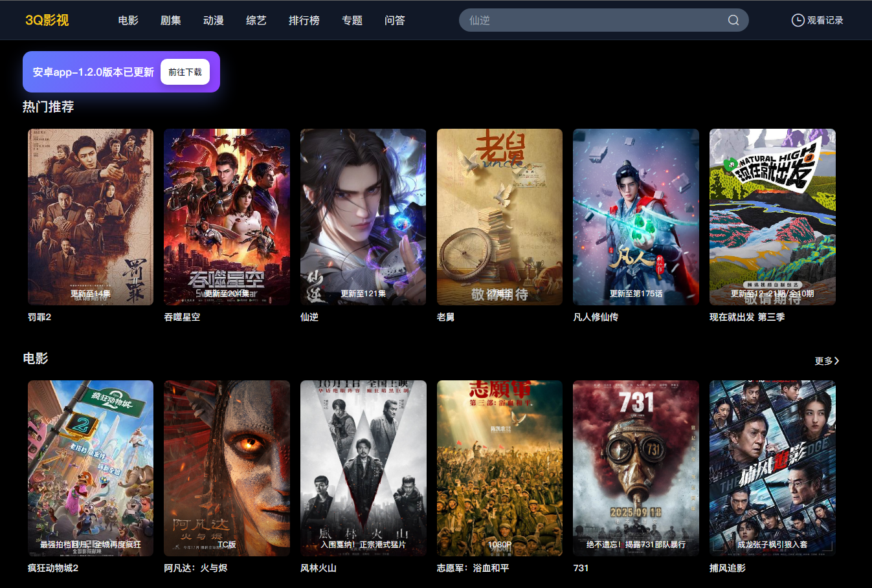
Task: Click the 捕风追影 title link
Action: [x=728, y=568]
